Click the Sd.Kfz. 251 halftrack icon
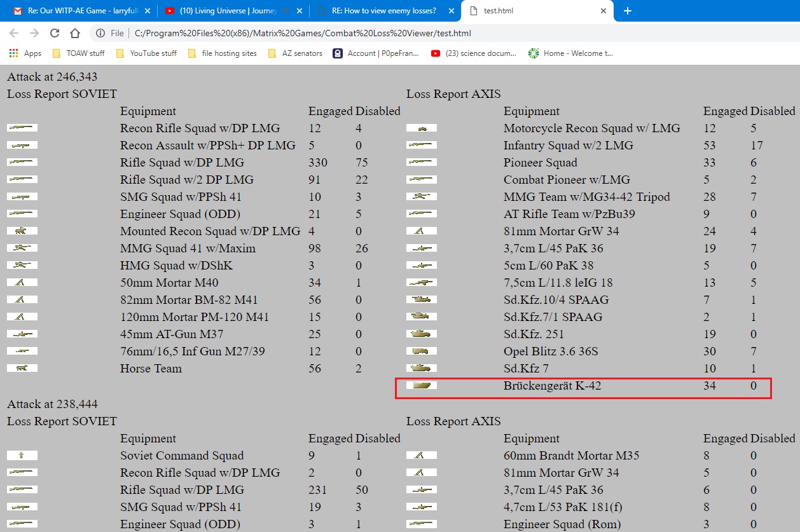This screenshot has height=532, width=800. coord(422,334)
